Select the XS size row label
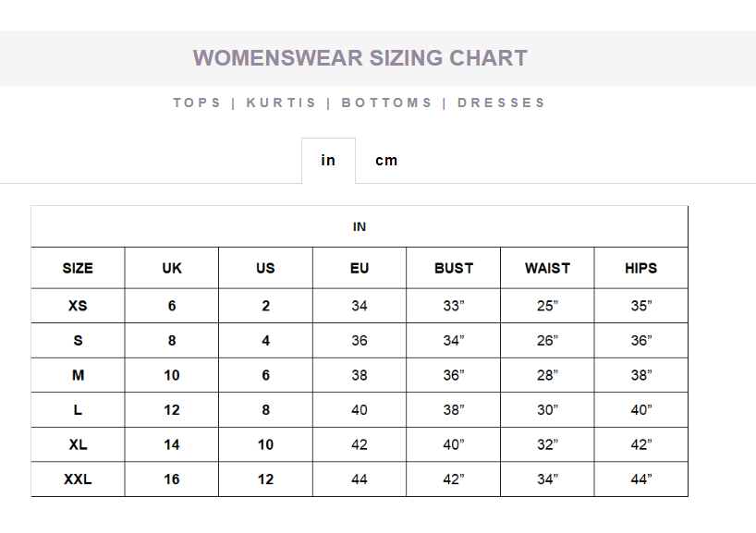The height and width of the screenshot is (533, 756). coord(78,306)
